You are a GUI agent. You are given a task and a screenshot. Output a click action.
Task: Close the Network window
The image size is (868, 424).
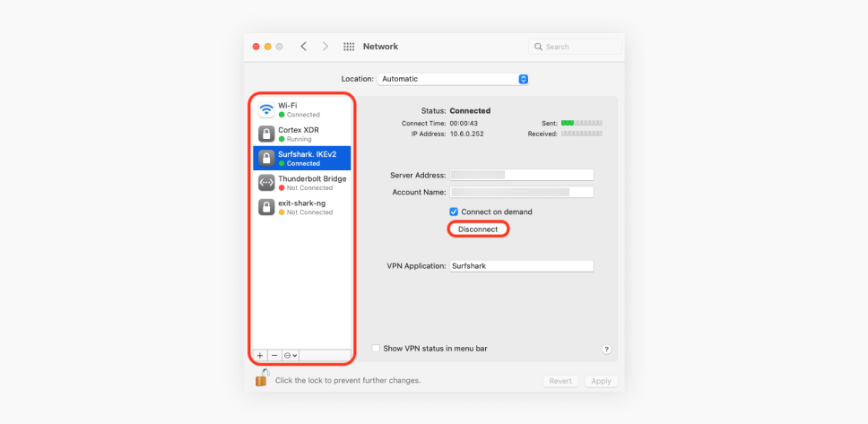(256, 47)
